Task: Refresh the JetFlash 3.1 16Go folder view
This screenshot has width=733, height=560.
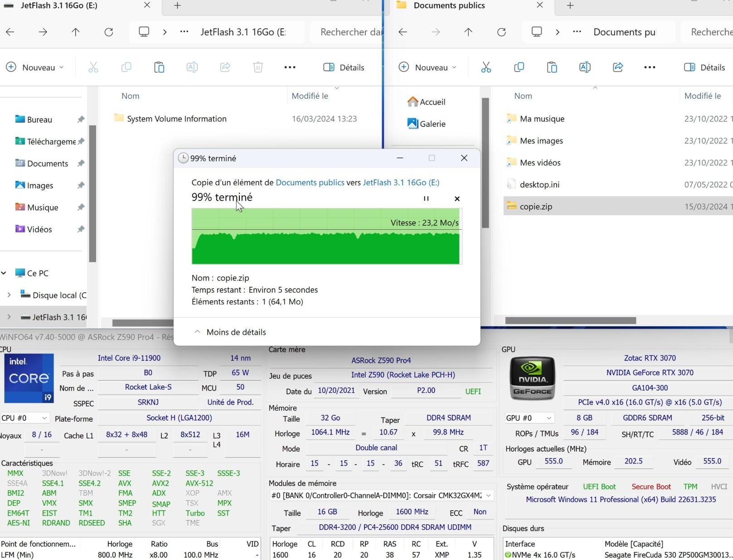Action: (109, 32)
